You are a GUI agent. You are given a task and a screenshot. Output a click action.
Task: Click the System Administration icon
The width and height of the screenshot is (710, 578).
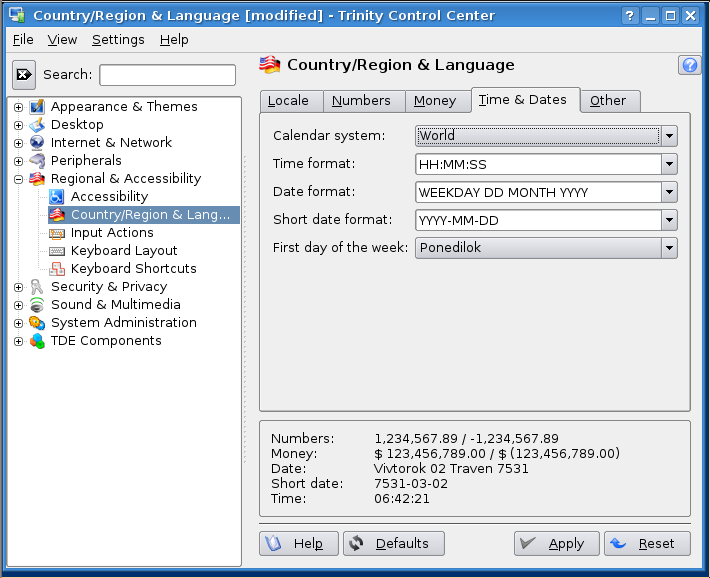pyautogui.click(x=37, y=323)
